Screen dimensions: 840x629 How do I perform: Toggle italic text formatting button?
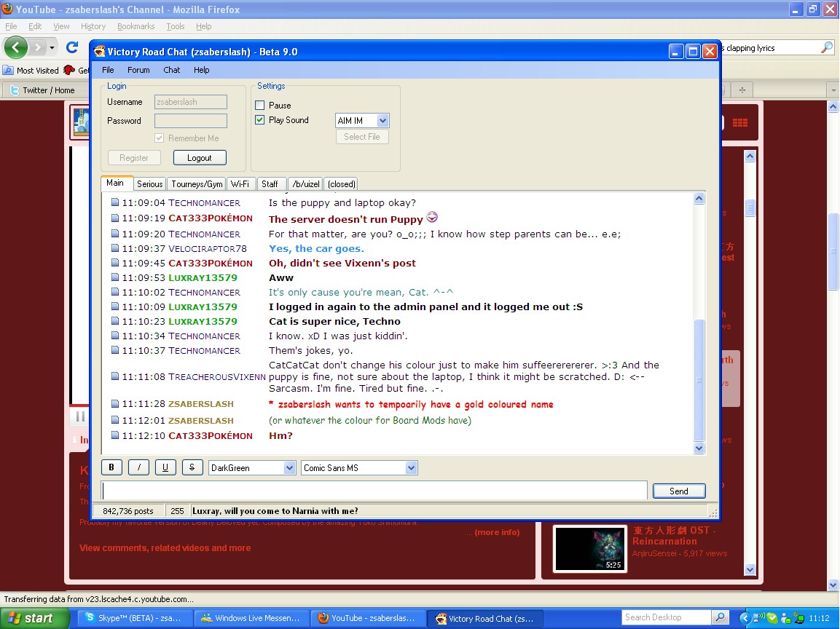138,467
